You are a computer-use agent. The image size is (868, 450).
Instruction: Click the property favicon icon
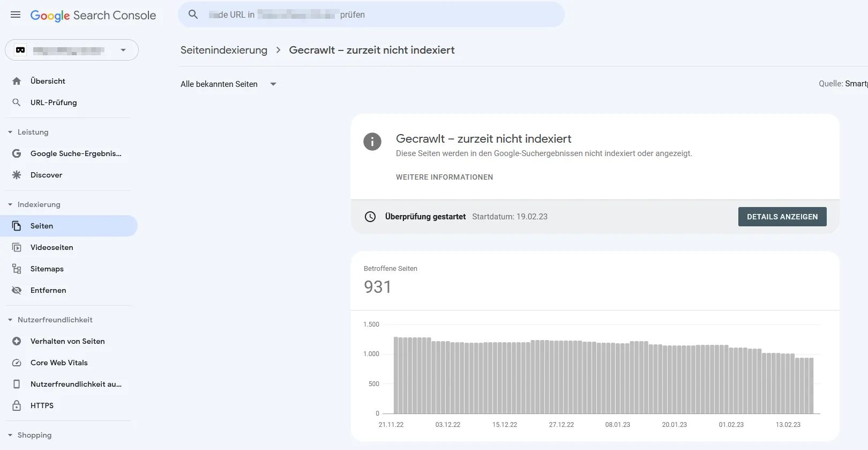[20, 50]
